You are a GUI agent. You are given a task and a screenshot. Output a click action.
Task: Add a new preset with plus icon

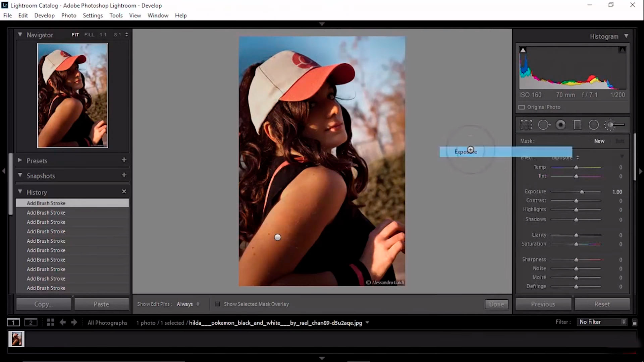(124, 160)
